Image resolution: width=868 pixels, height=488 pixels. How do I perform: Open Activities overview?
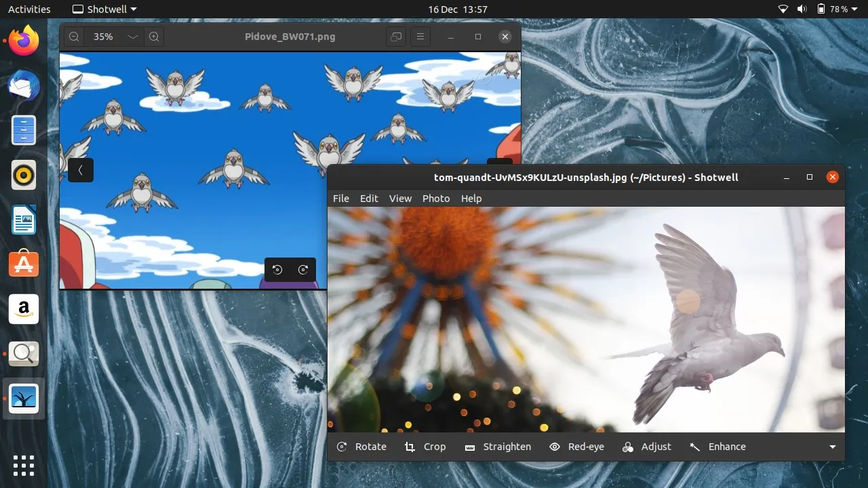point(29,9)
